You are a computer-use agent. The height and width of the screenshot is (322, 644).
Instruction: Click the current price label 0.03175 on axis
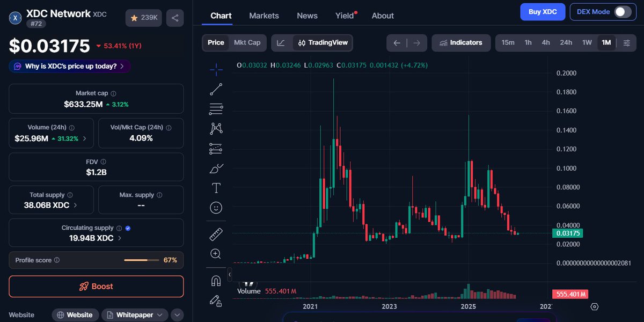(x=567, y=233)
